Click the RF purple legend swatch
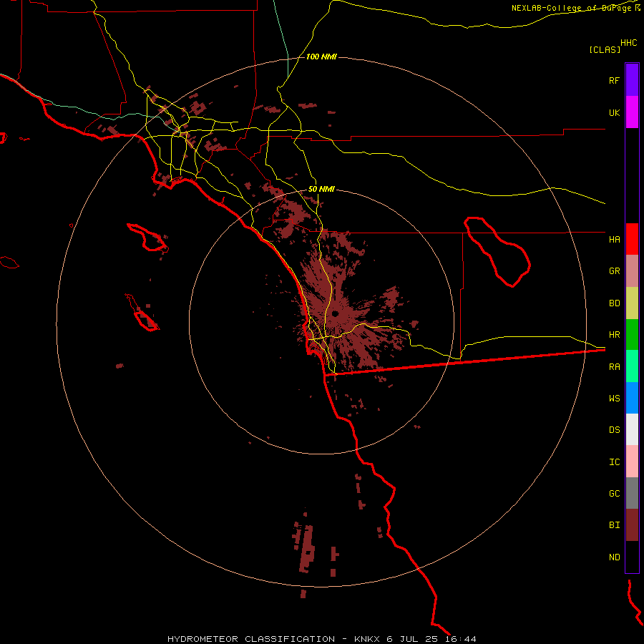This screenshot has width=644, height=644. pyautogui.click(x=632, y=79)
